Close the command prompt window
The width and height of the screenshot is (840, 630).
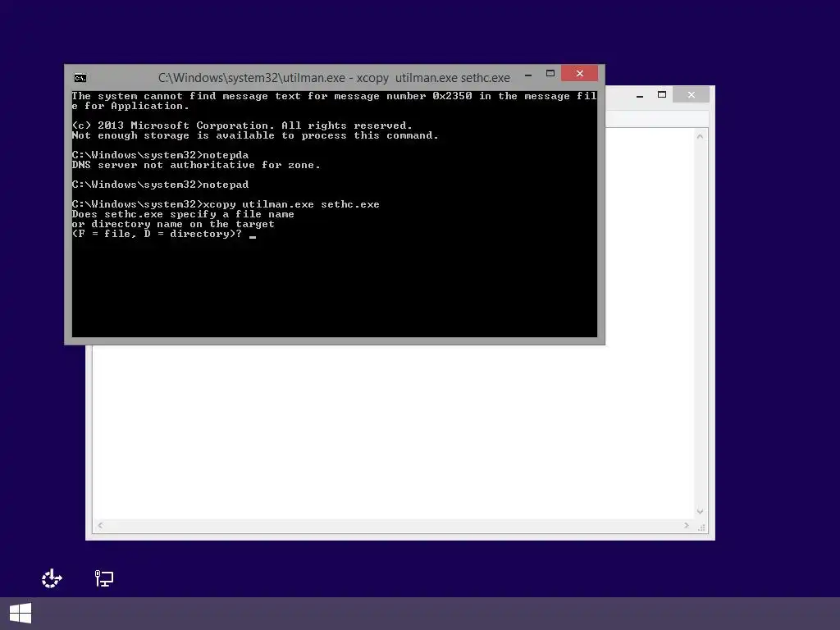pos(580,73)
